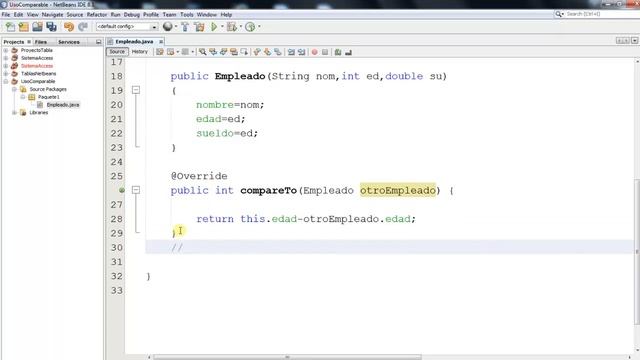The height and width of the screenshot is (360, 640).
Task: Switch to the Files tab
Action: 41,42
